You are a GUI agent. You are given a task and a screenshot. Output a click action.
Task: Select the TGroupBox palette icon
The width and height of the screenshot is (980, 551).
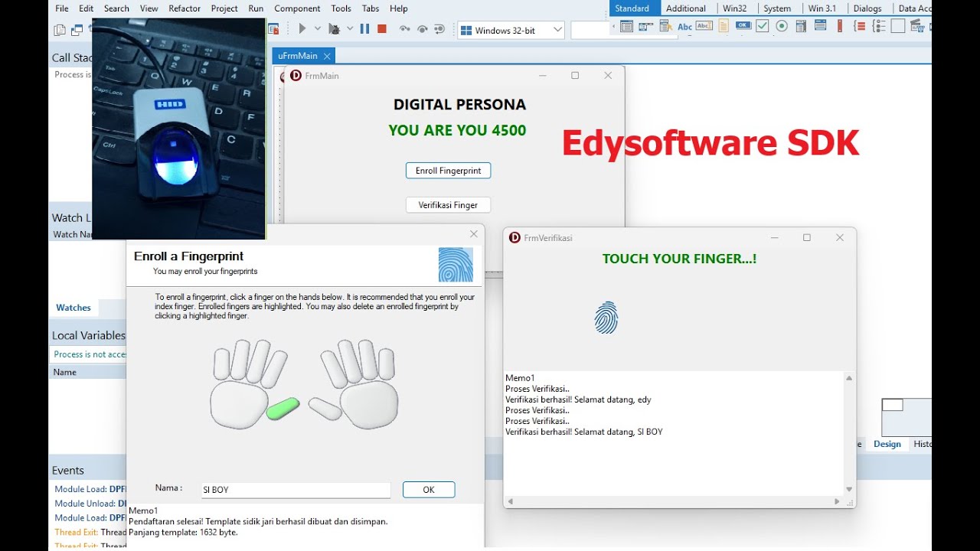[860, 26]
